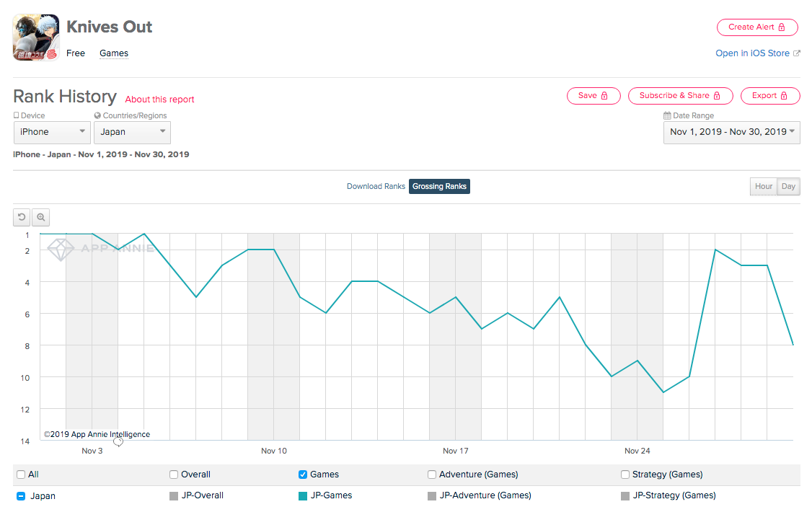812x525 pixels.
Task: Click the lock icon on Create Alert
Action: click(x=782, y=27)
